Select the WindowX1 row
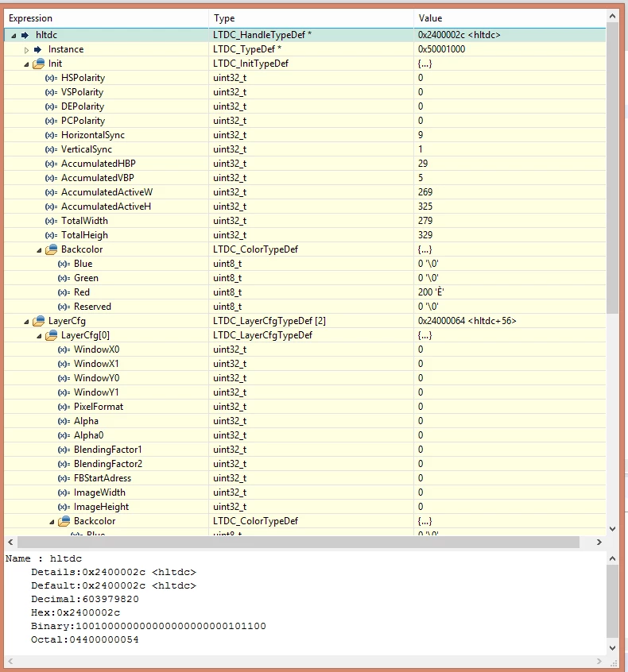This screenshot has width=628, height=672. tap(305, 364)
